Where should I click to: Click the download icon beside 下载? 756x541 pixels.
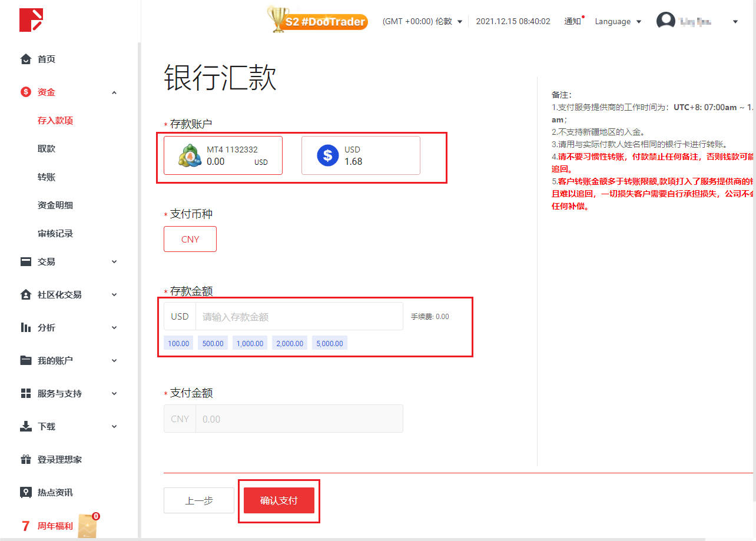[25, 426]
